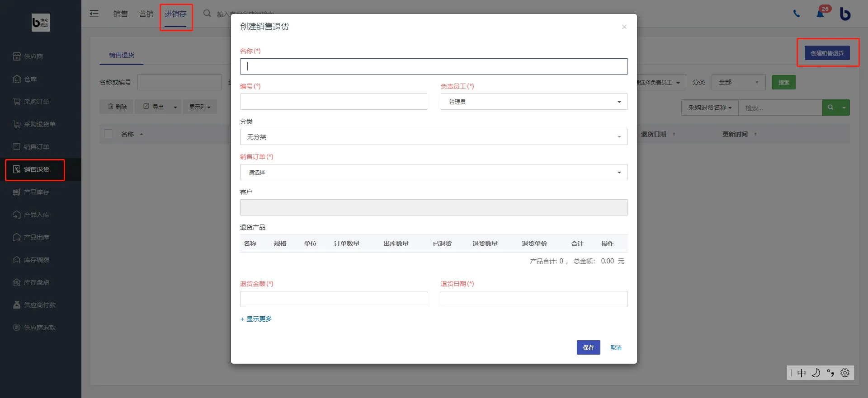Focus the 名称 input field in dialog
The image size is (868, 398).
(x=434, y=66)
